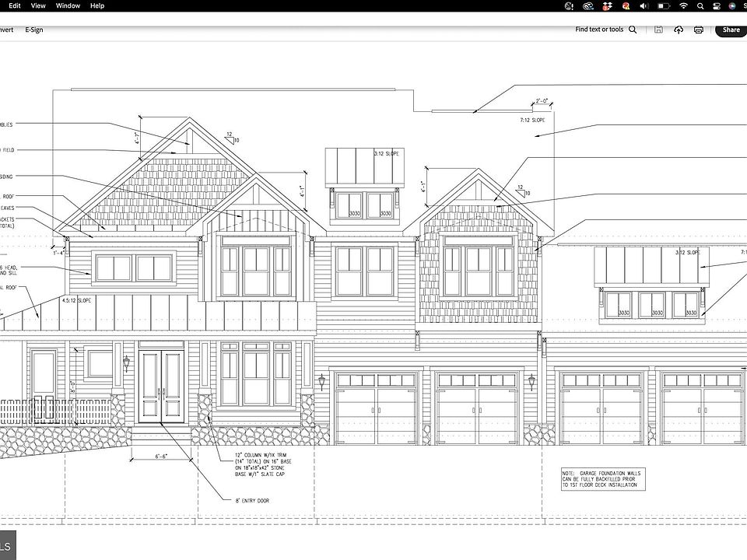Open the Creative Cloud menu bar icon
This screenshot has width=747, height=560.
[588, 5]
